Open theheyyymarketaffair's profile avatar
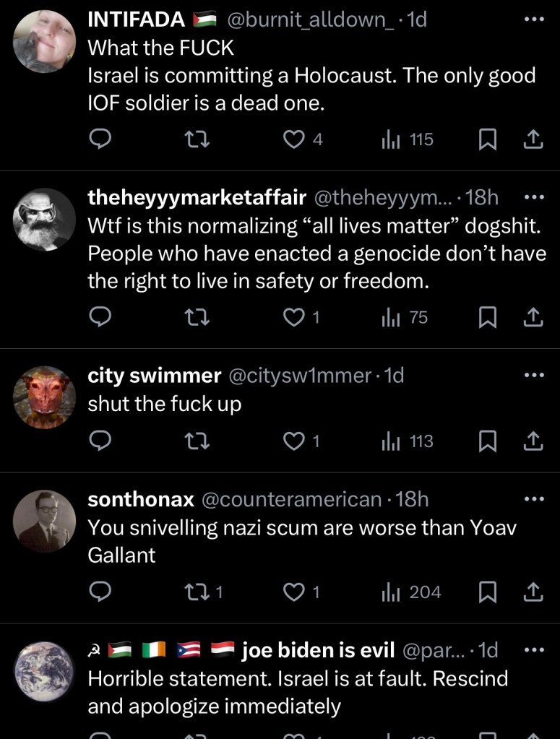Screen dimensions: 560x739 (44, 220)
